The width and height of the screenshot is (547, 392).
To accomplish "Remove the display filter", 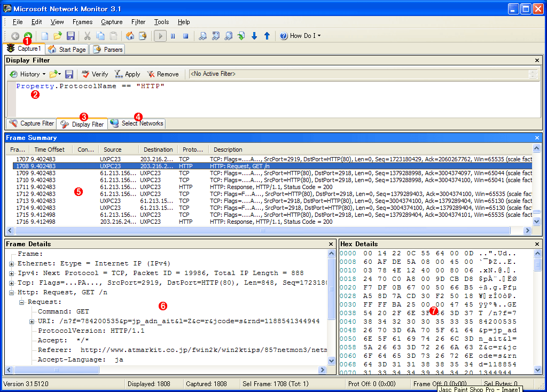I will [x=163, y=74].
